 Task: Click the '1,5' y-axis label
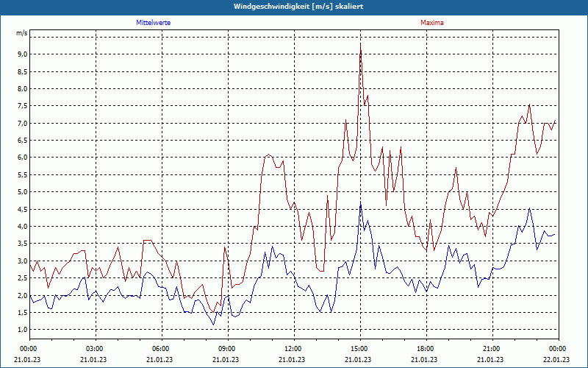point(23,312)
